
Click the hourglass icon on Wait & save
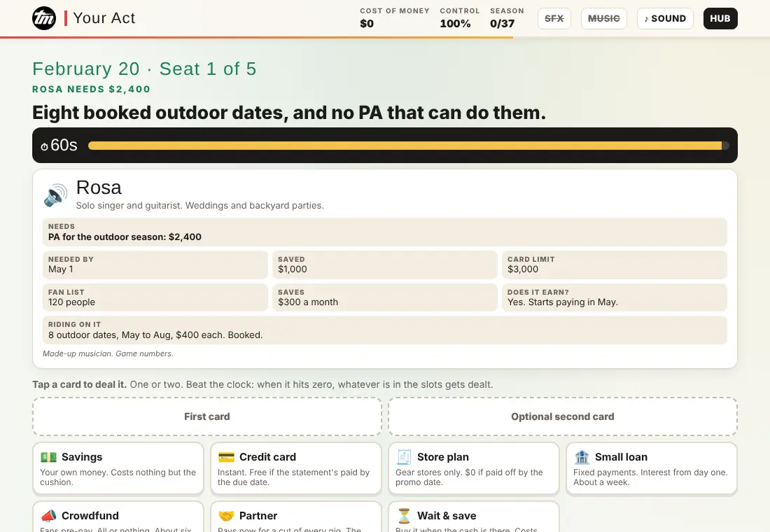(404, 516)
